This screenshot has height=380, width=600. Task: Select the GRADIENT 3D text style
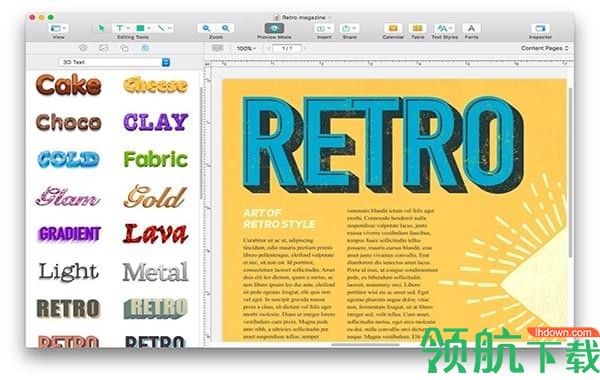point(69,233)
